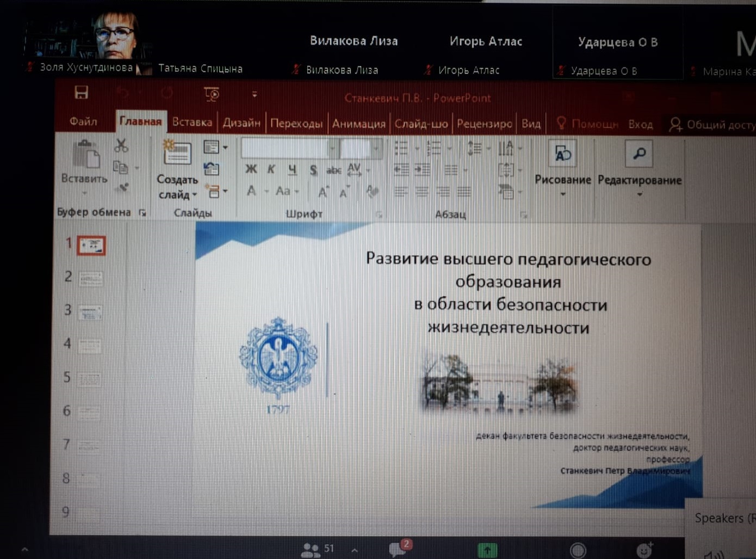This screenshot has height=559, width=756.
Task: Select slide 2 thumbnail in slide panel
Action: (x=90, y=279)
